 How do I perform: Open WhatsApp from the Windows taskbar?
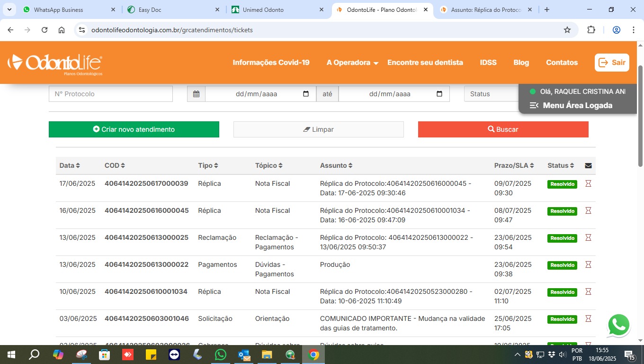coord(221,355)
